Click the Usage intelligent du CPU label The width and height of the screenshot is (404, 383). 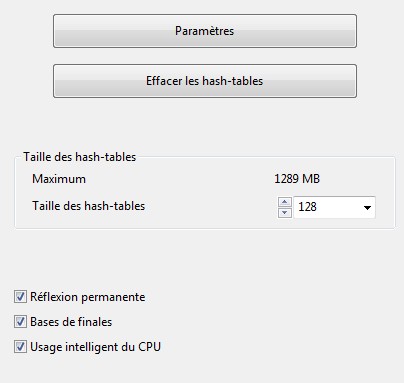95,347
